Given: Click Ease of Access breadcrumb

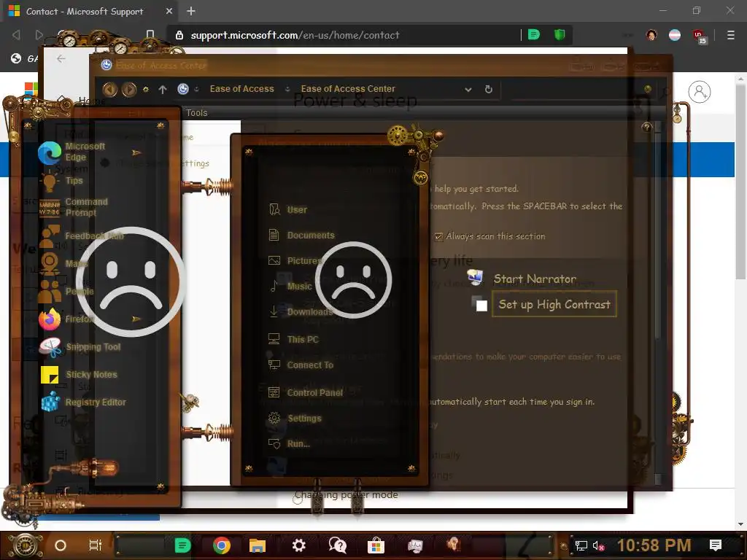Looking at the screenshot, I should coord(242,89).
